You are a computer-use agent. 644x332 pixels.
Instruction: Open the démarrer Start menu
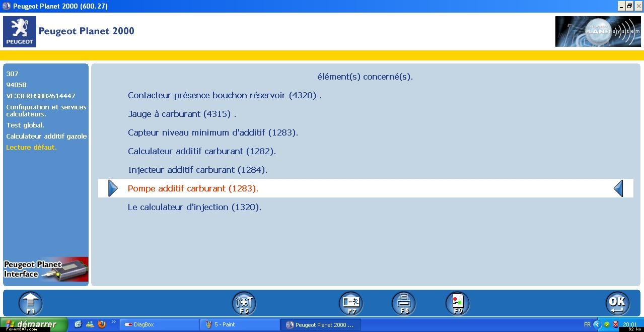coord(34,324)
